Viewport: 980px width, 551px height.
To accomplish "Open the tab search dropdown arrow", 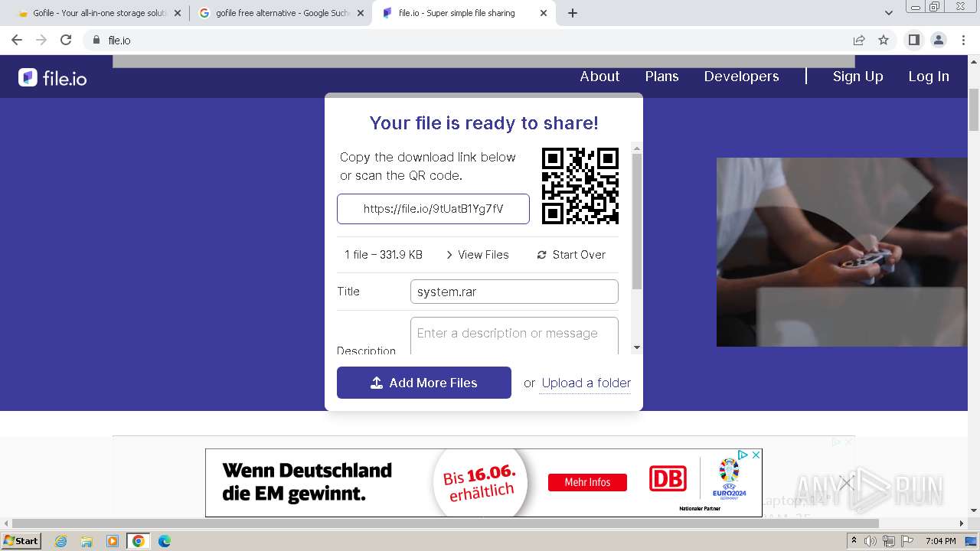I will pos(889,13).
